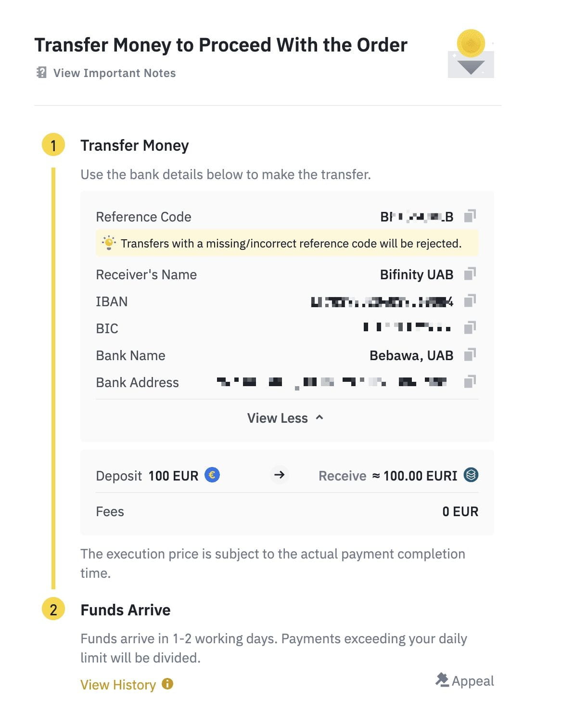Copy the BIC code

[x=470, y=328]
